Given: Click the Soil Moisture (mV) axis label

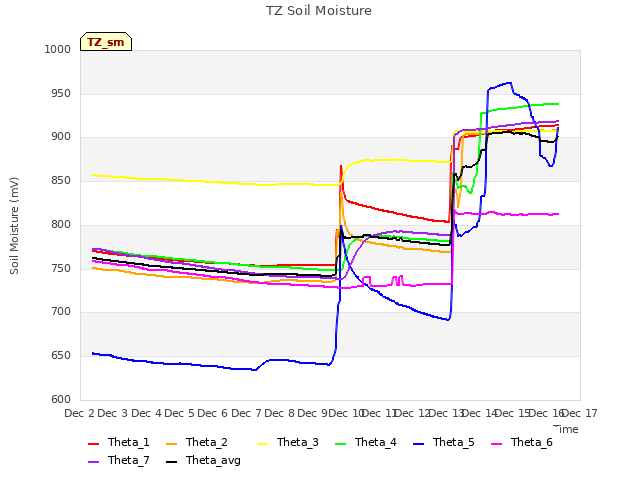Looking at the screenshot, I should click(x=14, y=226).
